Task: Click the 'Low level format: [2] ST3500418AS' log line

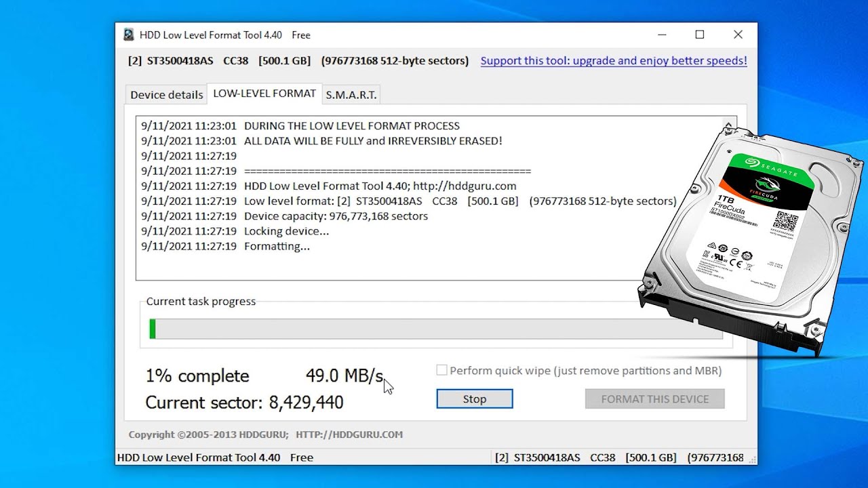Action: coord(408,201)
